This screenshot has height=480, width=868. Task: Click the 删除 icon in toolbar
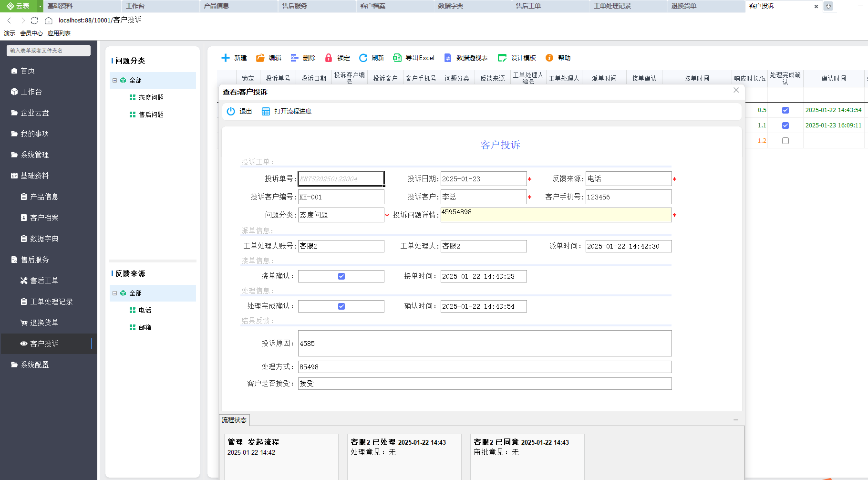point(294,58)
